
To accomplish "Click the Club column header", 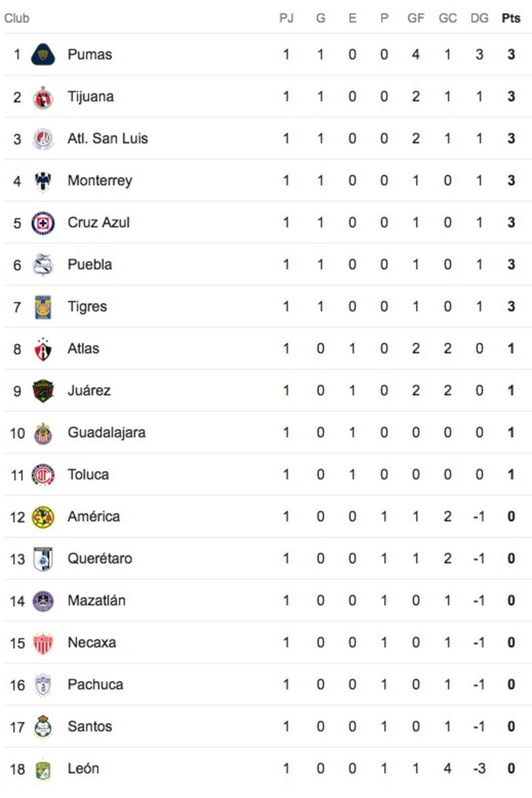I will pyautogui.click(x=17, y=19).
